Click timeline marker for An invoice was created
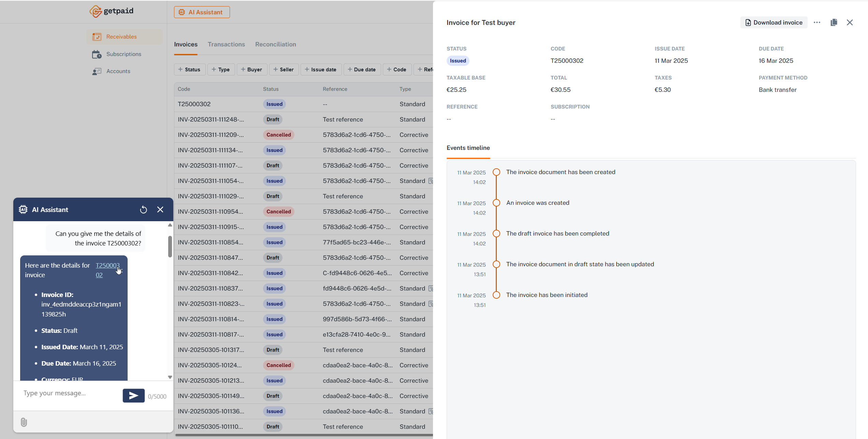The image size is (868, 439). tap(496, 203)
